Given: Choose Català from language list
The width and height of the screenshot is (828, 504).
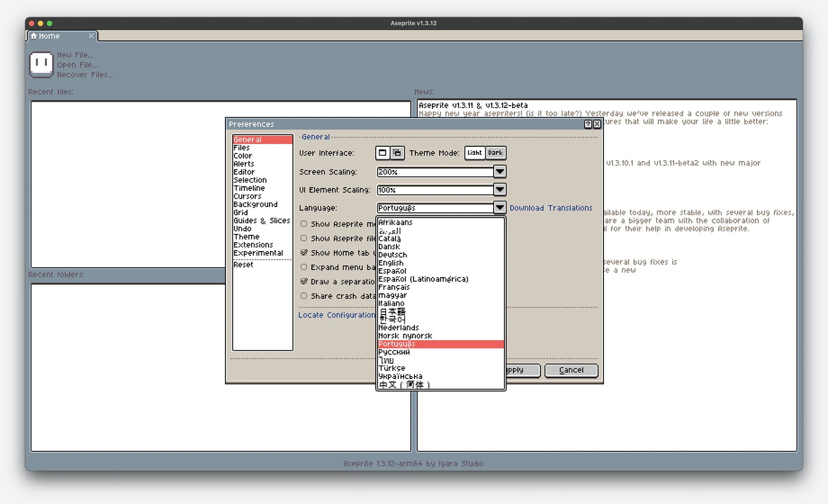Looking at the screenshot, I should coord(441,239).
